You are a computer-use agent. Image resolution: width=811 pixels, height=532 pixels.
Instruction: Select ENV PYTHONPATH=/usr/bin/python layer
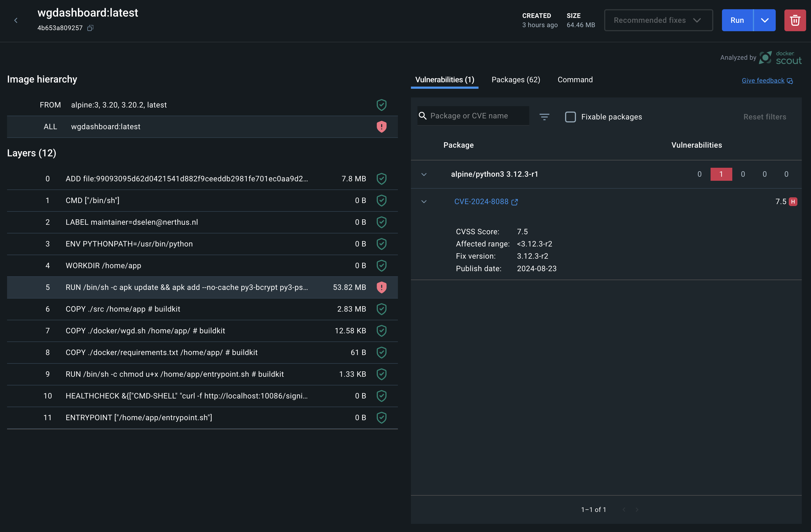(x=202, y=244)
